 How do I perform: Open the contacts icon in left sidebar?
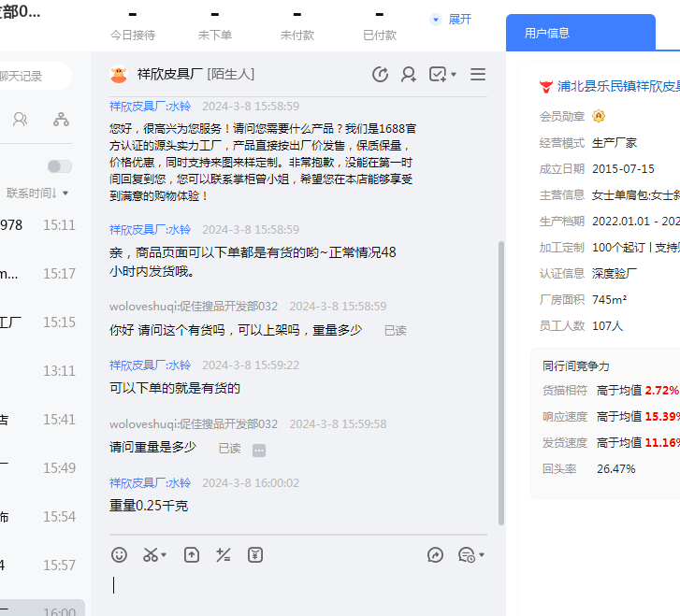coord(20,120)
